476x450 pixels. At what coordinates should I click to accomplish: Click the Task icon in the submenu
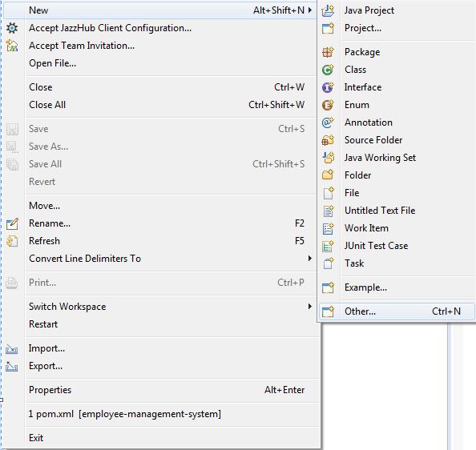pyautogui.click(x=329, y=263)
